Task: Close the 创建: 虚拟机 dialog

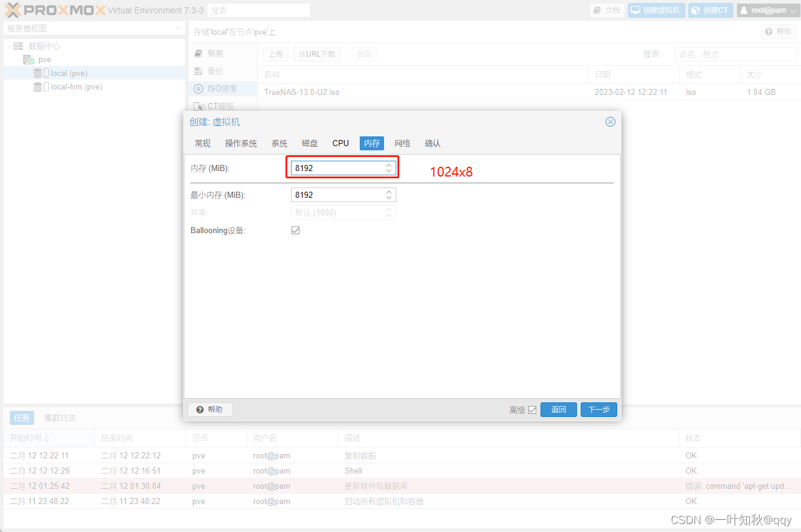Action: point(610,122)
